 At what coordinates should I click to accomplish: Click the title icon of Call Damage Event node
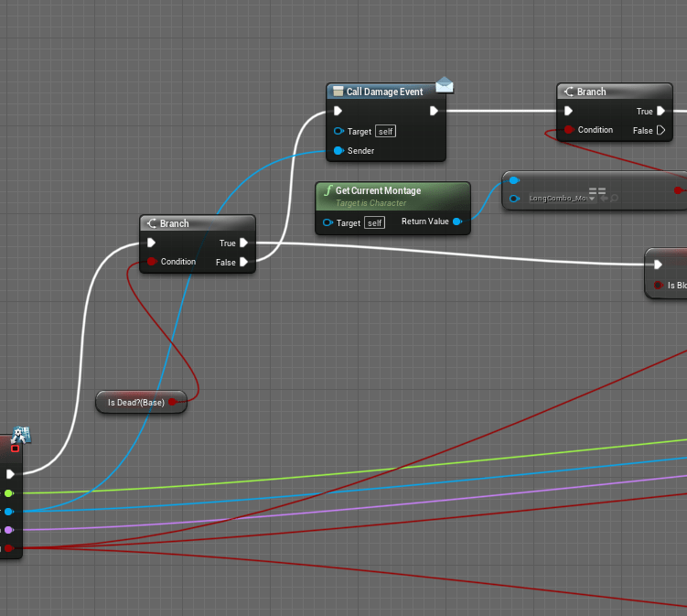point(337,92)
